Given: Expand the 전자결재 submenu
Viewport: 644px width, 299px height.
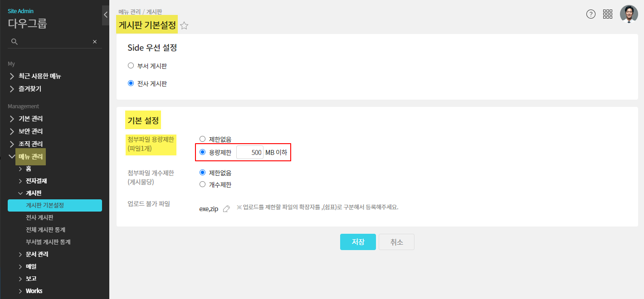Looking at the screenshot, I should 36,181.
